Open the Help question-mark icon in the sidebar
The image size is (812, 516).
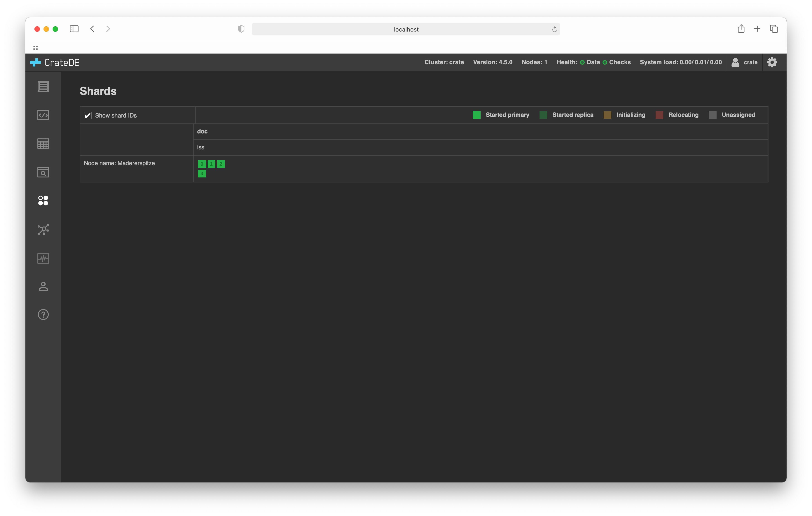(x=43, y=315)
